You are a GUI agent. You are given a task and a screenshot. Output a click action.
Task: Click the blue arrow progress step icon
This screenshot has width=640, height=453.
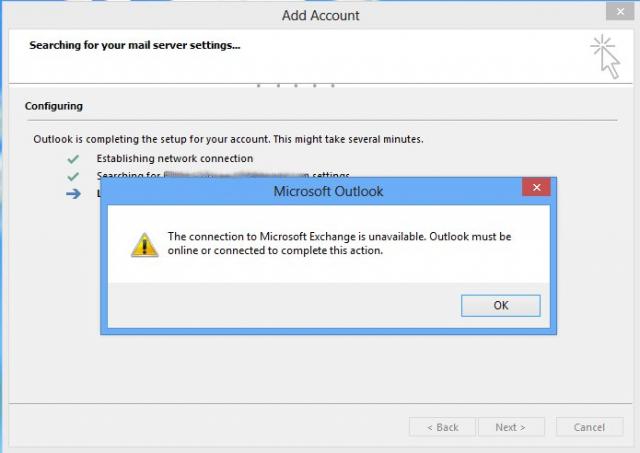[73, 194]
